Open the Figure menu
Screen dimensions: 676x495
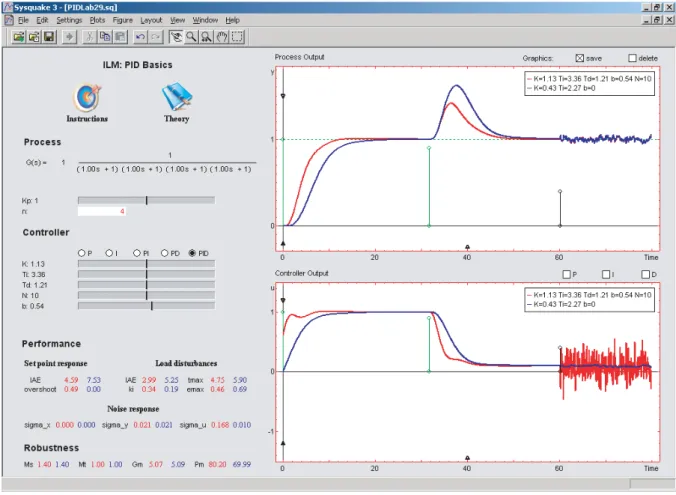pyautogui.click(x=123, y=20)
